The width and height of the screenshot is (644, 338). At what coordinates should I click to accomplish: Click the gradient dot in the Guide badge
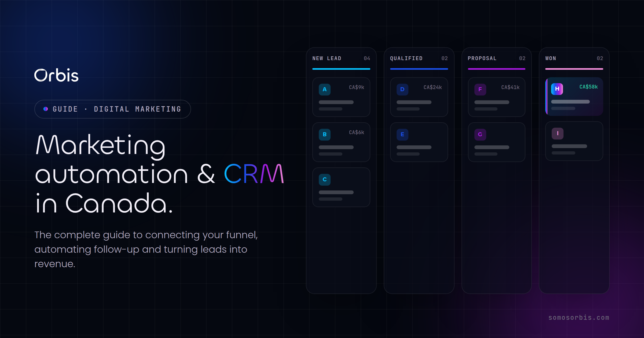46,109
